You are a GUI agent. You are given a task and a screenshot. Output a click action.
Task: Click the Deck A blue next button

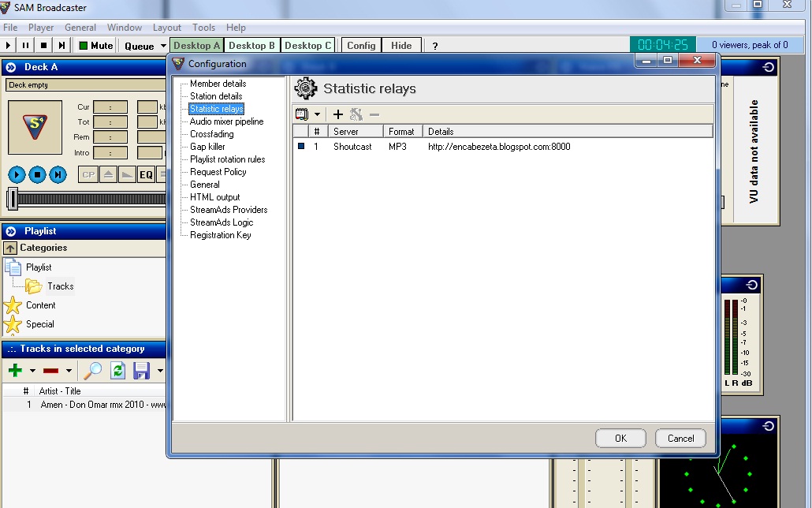pyautogui.click(x=58, y=174)
